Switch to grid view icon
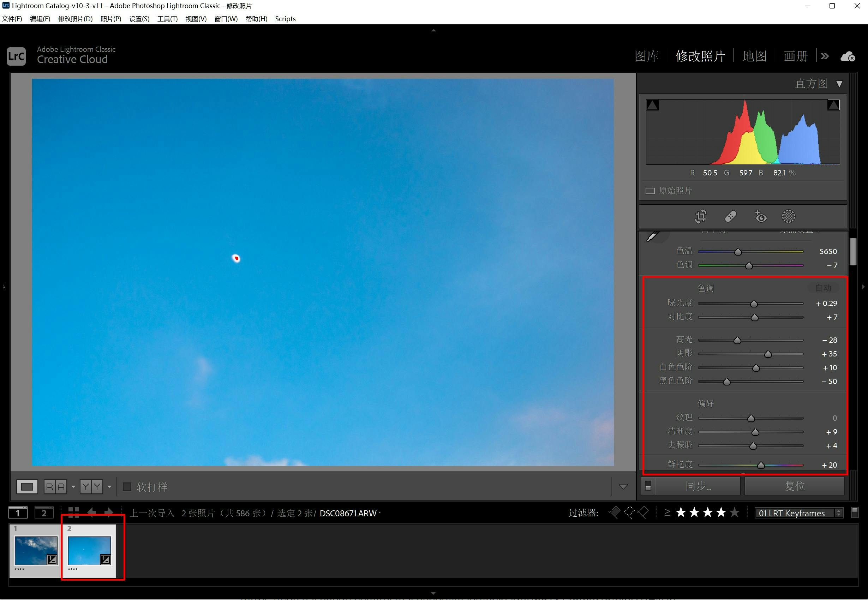868x600 pixels. click(x=74, y=512)
